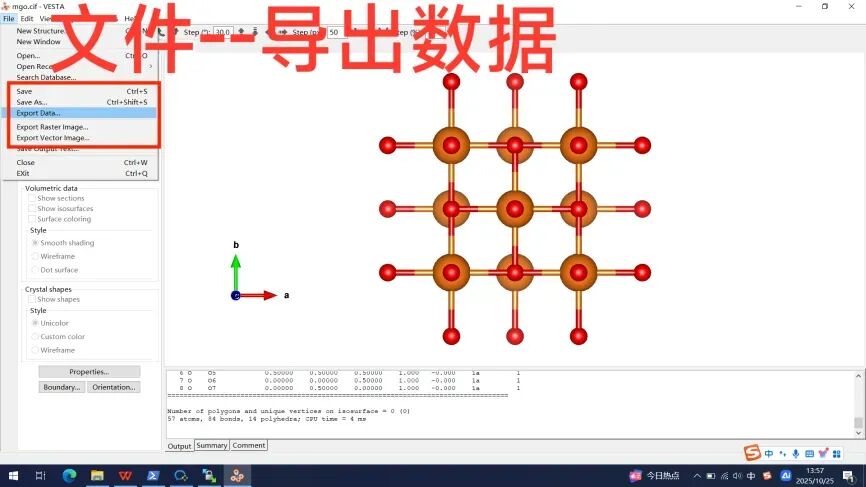Screen dimensions: 866x487
Task: Click the Sogou S logo on IME toolbar
Action: [x=752, y=453]
